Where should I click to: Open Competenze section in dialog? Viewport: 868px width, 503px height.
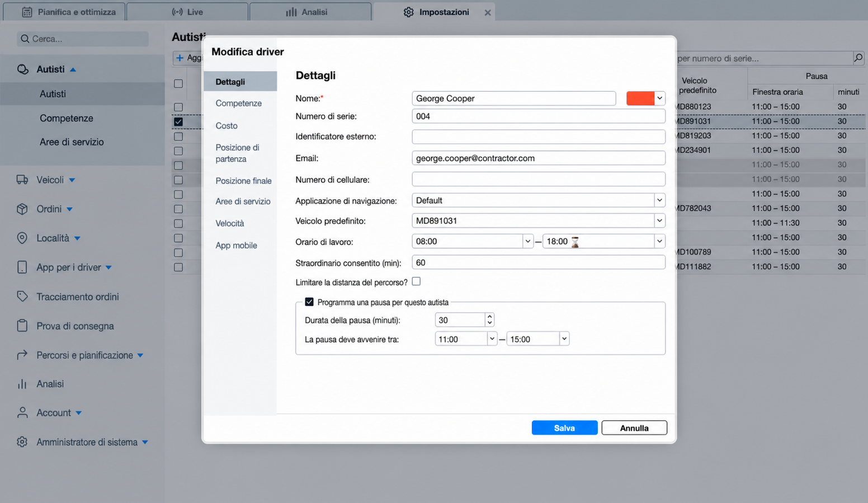(239, 104)
